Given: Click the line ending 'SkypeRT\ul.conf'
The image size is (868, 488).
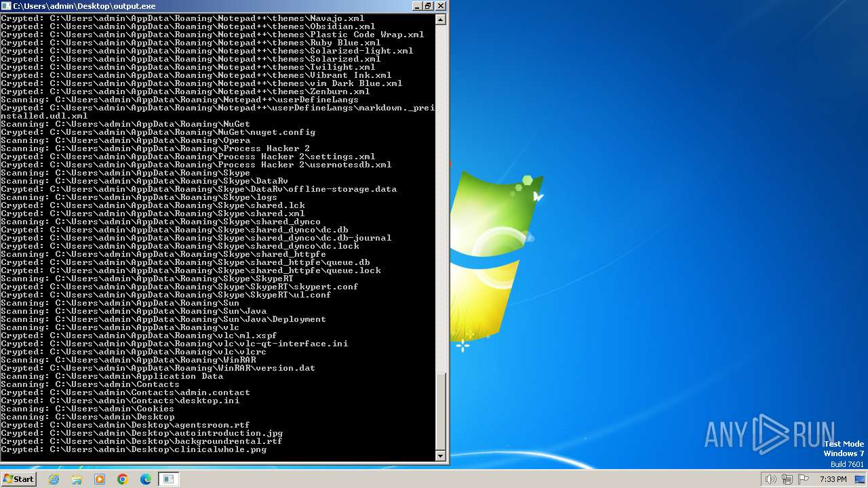Looking at the screenshot, I should coord(166,295).
